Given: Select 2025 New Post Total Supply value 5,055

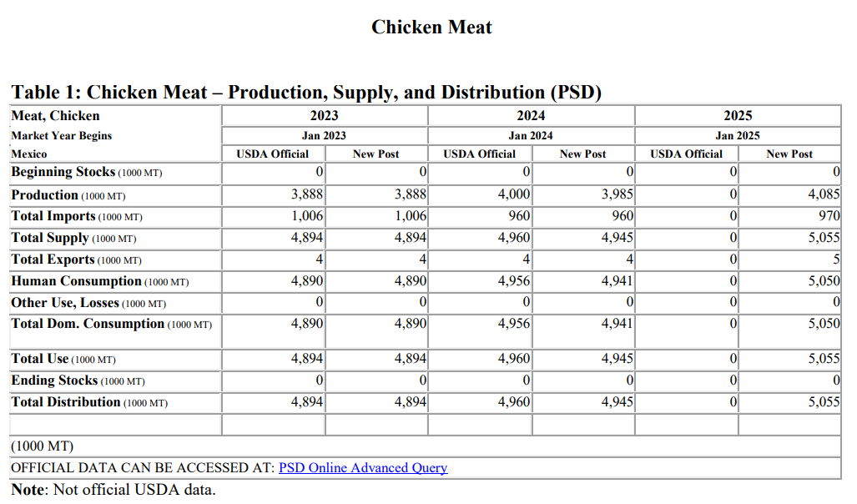Looking at the screenshot, I should point(824,238).
